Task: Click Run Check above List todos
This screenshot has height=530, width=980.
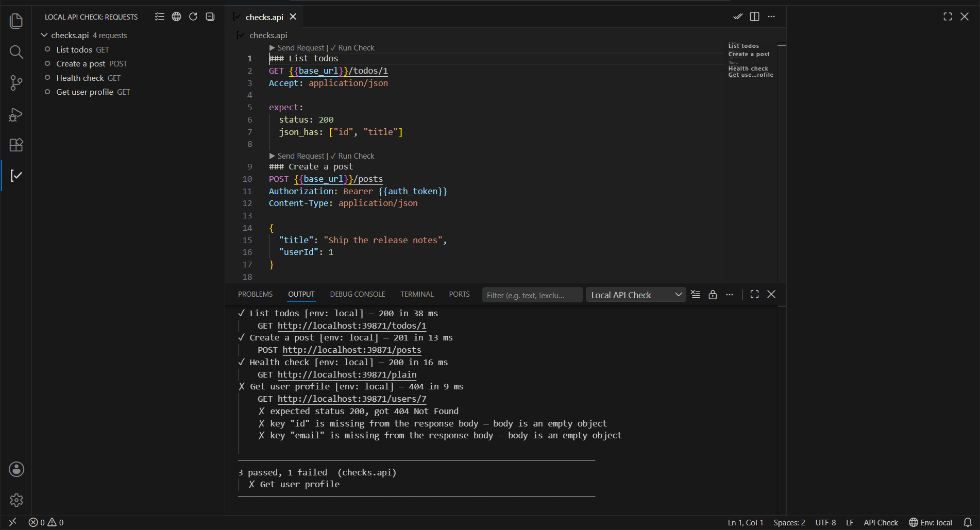Action: 352,48
